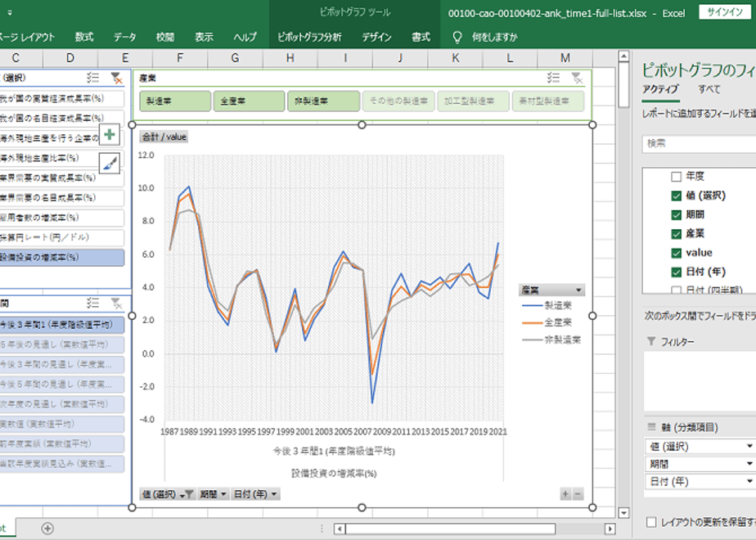Collapse the entire field with the chart minus button

point(578,493)
